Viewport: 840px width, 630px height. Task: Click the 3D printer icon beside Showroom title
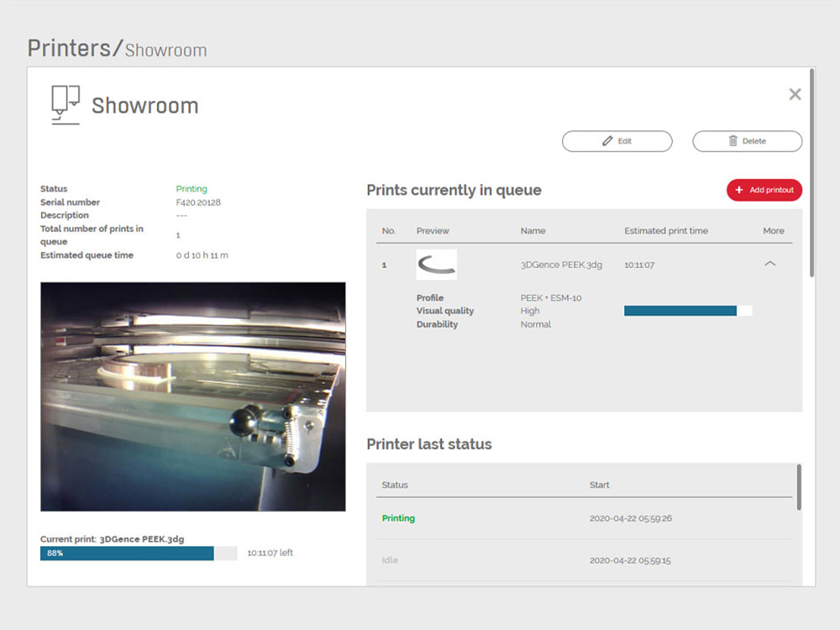[66, 105]
